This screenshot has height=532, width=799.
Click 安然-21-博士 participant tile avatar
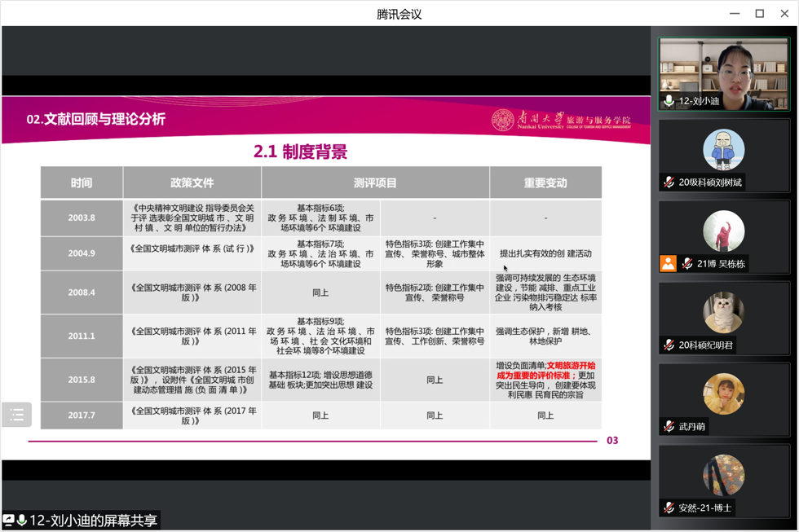click(724, 475)
